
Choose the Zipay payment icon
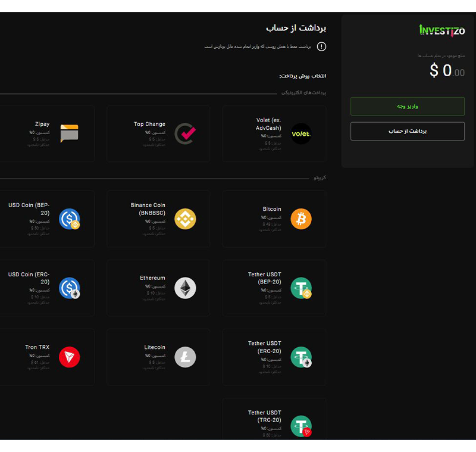[69, 133]
